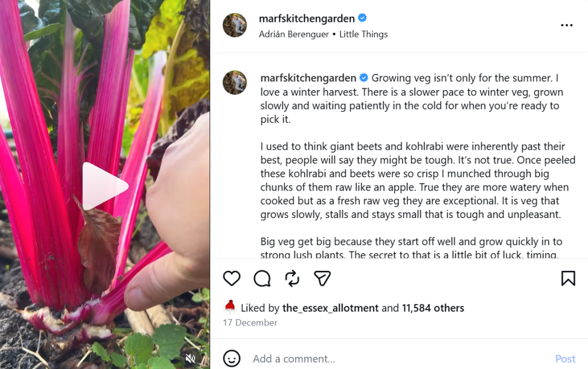Click the liker avatar with red hat
Screen dimensions: 588x369
coord(230,307)
